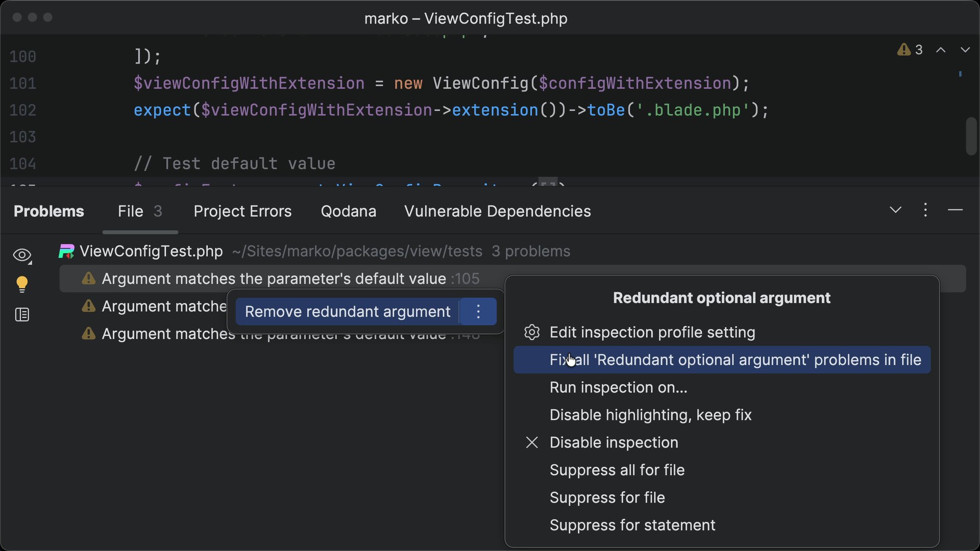The width and height of the screenshot is (980, 551).
Task: Click the warning count indicator in editor
Action: (910, 49)
